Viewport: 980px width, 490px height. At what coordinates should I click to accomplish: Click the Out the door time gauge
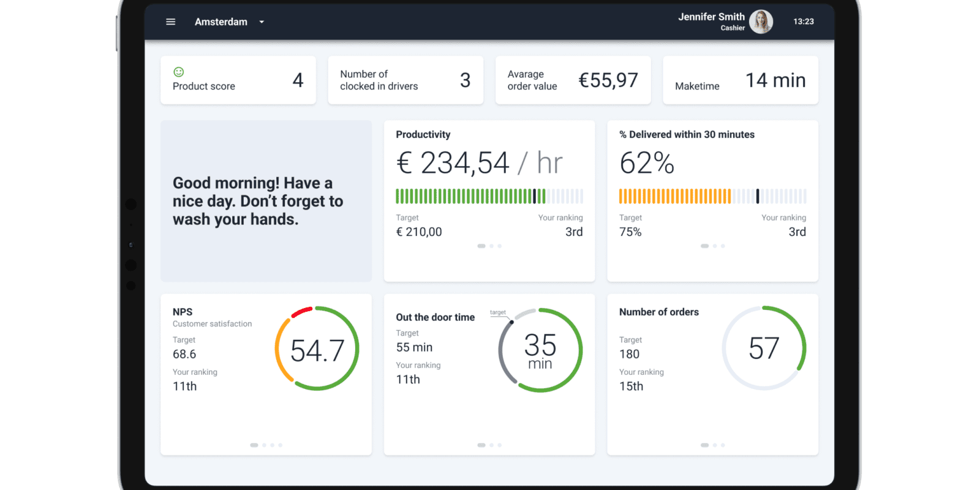pyautogui.click(x=540, y=350)
